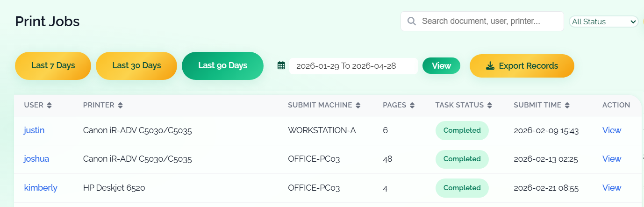The width and height of the screenshot is (644, 207).
Task: Click pages value 4 in kimberly's row
Action: [x=385, y=188]
